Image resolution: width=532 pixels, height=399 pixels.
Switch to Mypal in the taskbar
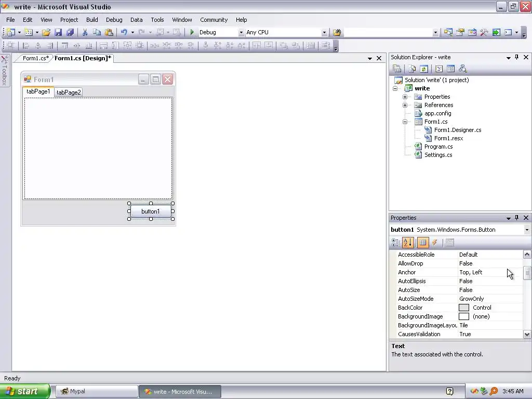(x=97, y=391)
